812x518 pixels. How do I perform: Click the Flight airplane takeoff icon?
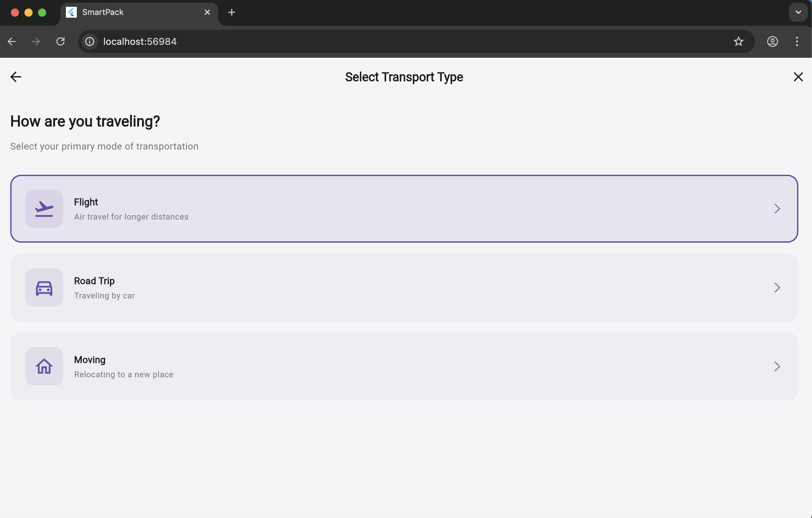44,209
